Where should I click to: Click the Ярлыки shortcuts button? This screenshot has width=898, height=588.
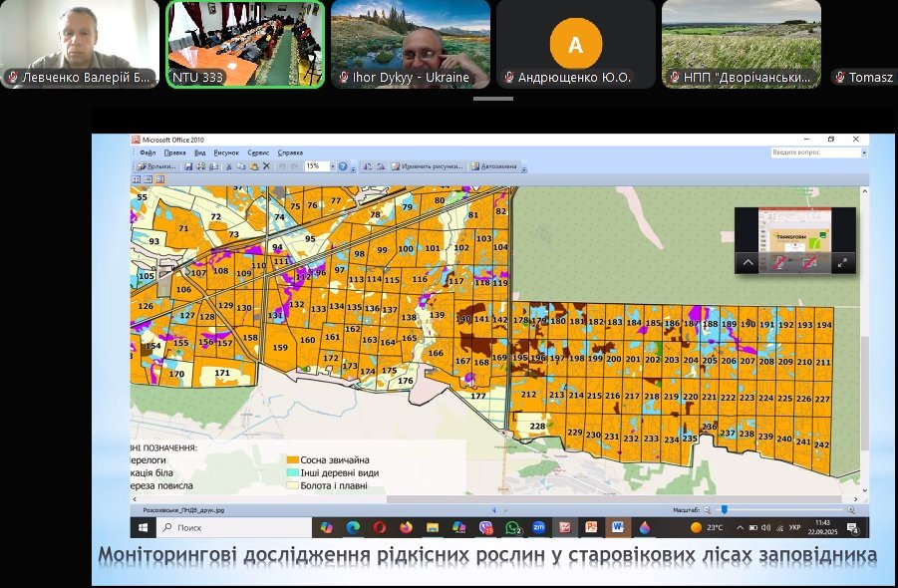click(155, 166)
